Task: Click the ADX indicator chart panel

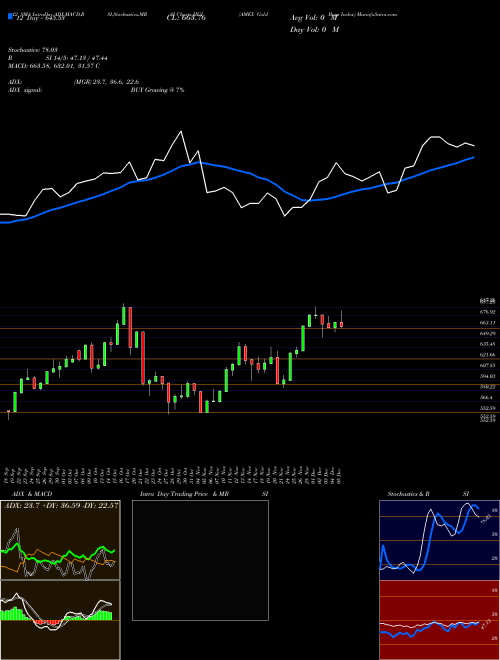Action: [x=60, y=540]
